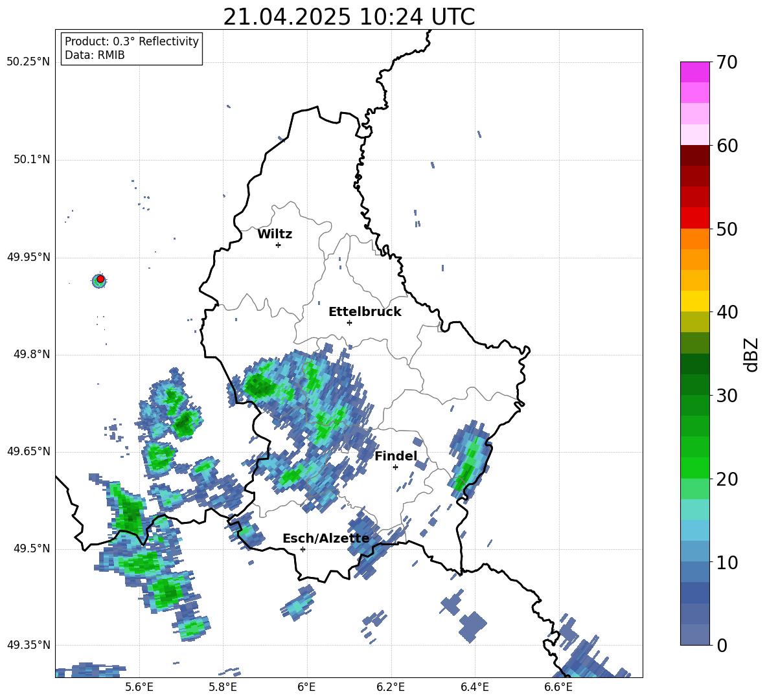
Task: Click the 49.65°N latitude label
Action: (29, 451)
